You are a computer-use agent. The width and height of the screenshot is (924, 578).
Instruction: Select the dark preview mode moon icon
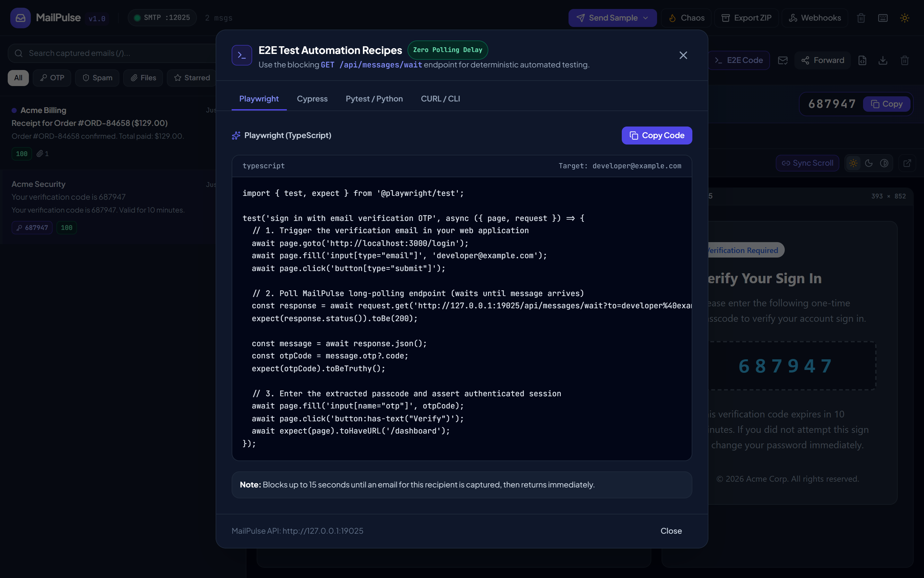click(x=868, y=163)
